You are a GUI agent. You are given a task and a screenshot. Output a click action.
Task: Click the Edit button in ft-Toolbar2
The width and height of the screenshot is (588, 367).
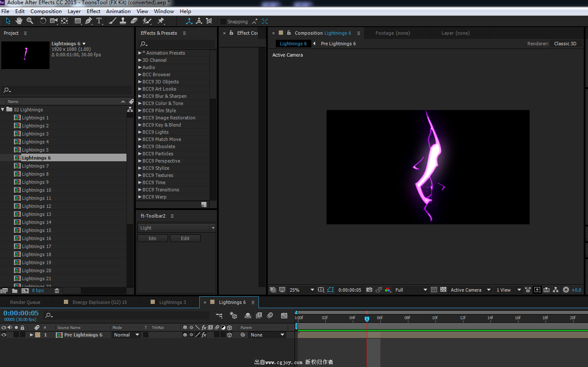tap(185, 238)
